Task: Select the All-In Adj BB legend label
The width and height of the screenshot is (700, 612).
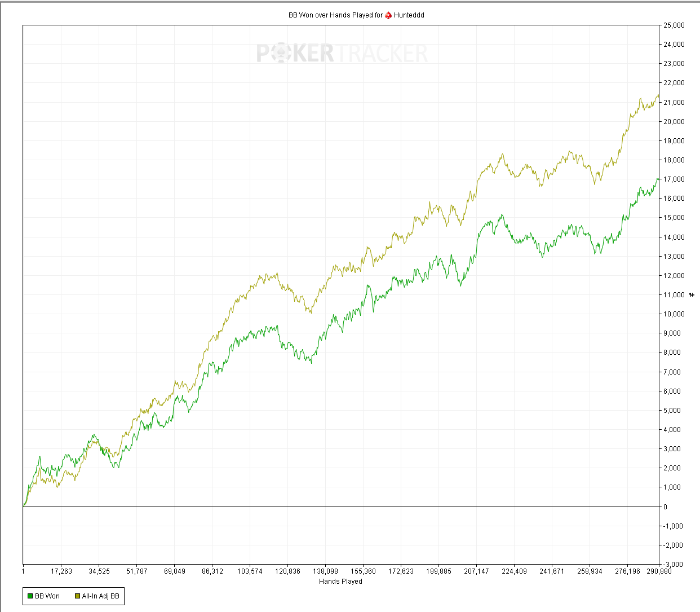Action: pyautogui.click(x=101, y=596)
